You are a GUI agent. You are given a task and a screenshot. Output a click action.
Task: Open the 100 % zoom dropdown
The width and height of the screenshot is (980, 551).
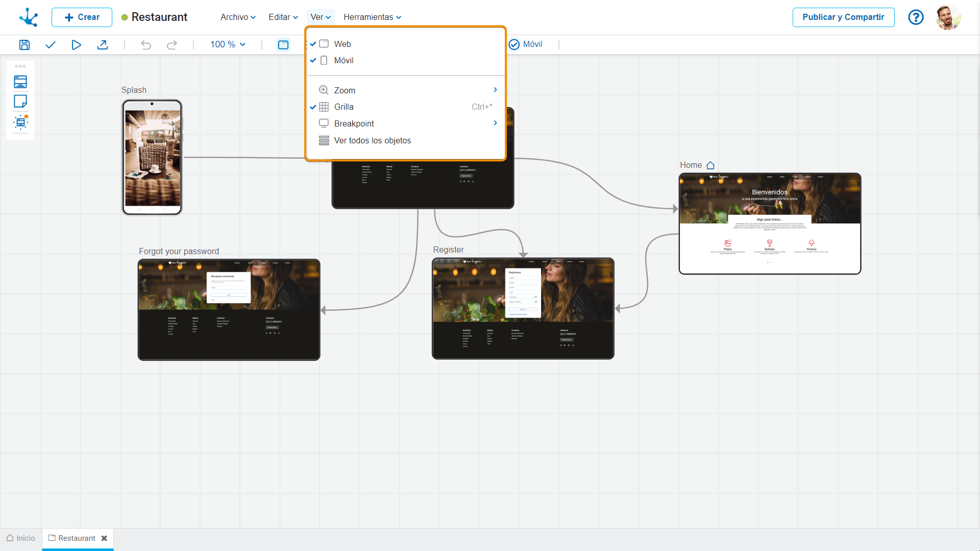pos(228,44)
